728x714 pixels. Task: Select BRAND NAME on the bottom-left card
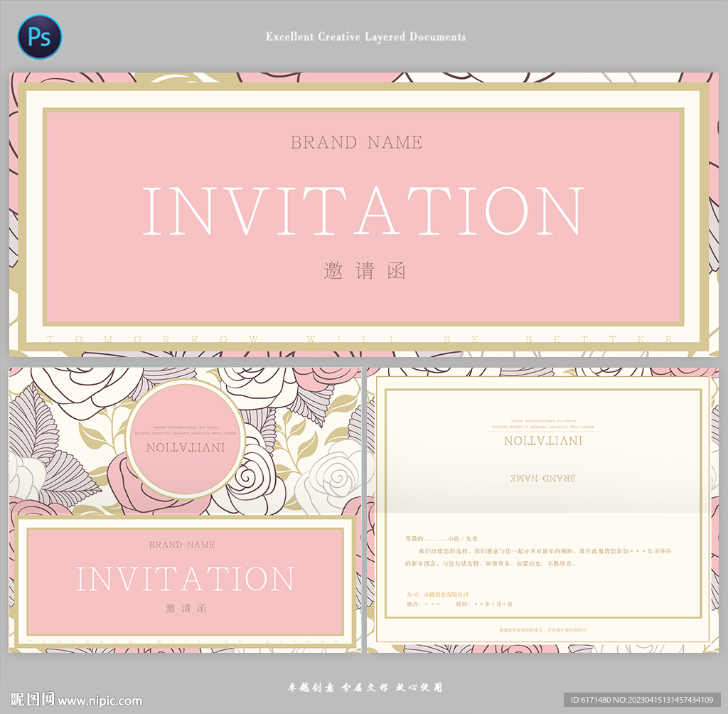(x=181, y=545)
